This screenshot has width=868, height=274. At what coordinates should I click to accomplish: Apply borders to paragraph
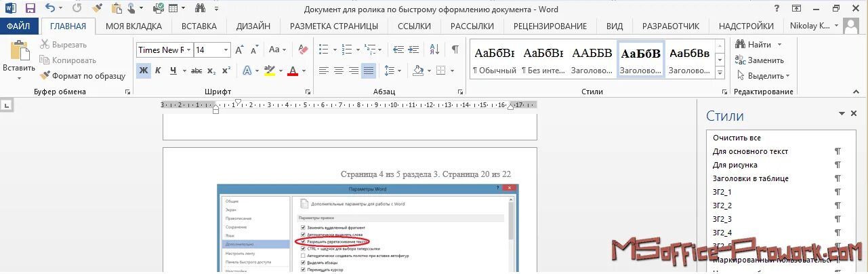coord(440,71)
